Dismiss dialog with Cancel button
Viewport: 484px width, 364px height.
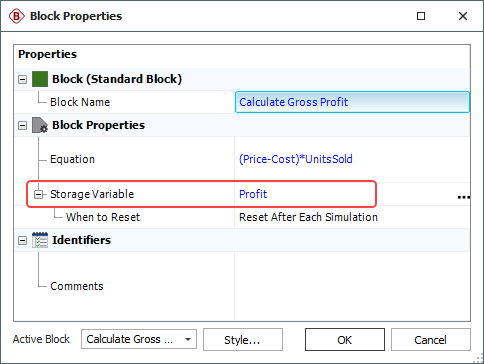click(431, 340)
